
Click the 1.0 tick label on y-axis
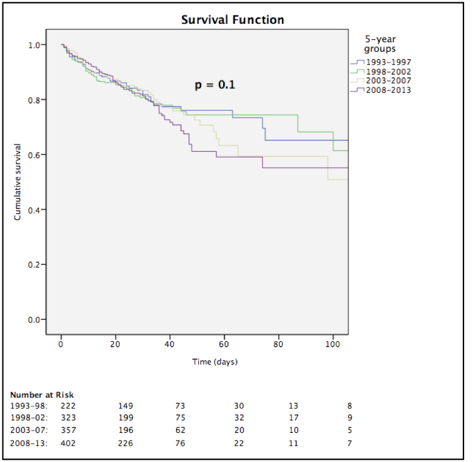(x=36, y=45)
